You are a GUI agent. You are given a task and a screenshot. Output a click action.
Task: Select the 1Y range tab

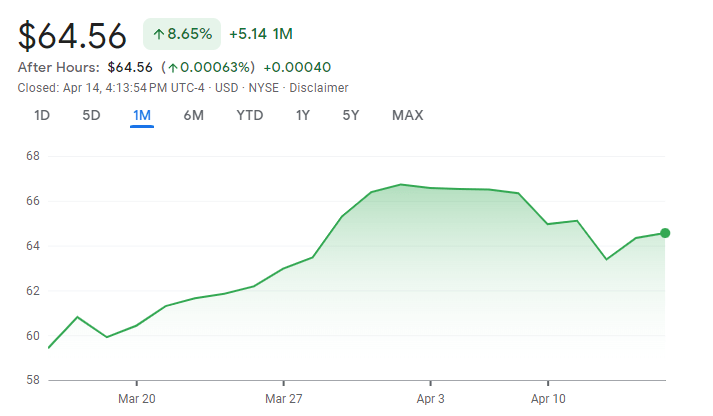coord(302,115)
